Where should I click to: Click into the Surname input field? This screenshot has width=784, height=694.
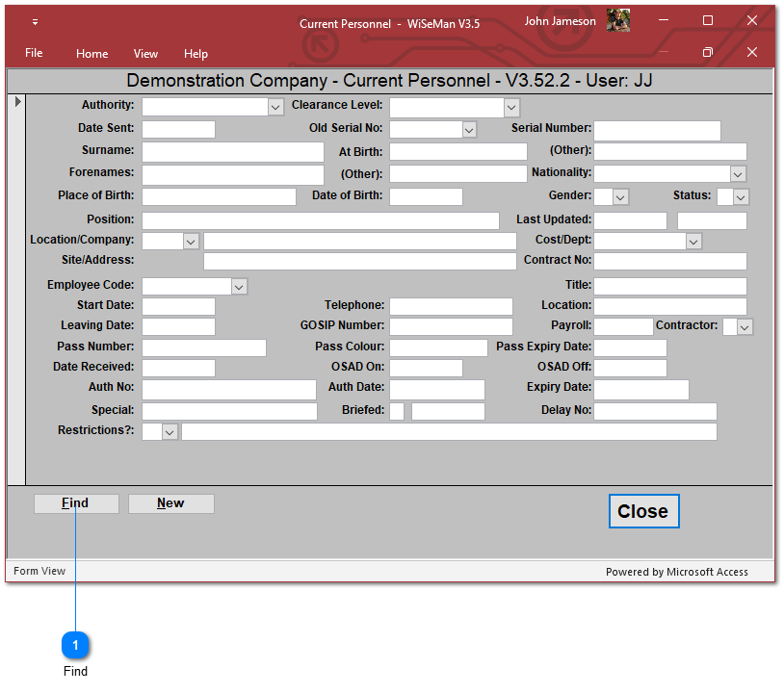(232, 152)
